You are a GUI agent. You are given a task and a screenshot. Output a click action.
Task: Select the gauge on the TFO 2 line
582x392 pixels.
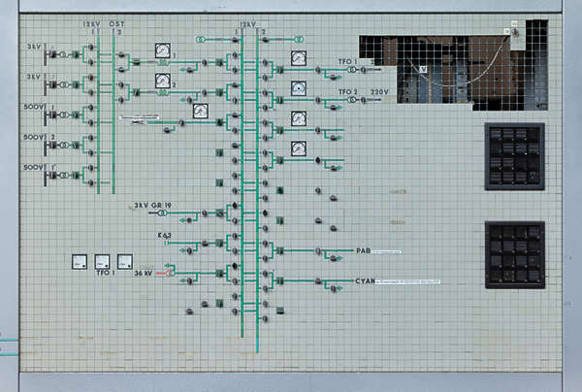pyautogui.click(x=299, y=88)
